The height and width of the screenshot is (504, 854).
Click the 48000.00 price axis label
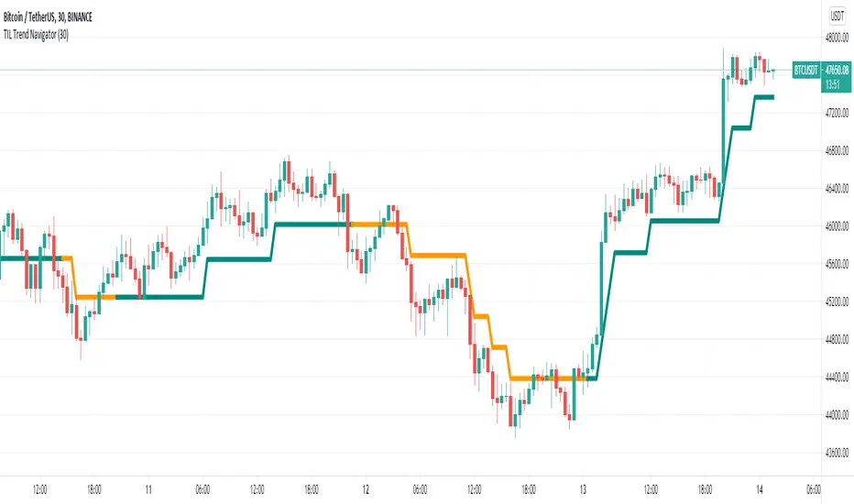pyautogui.click(x=835, y=38)
